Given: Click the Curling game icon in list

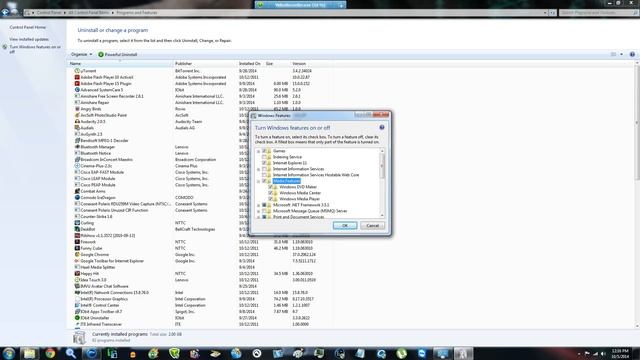Looking at the screenshot, I should 77,223.
